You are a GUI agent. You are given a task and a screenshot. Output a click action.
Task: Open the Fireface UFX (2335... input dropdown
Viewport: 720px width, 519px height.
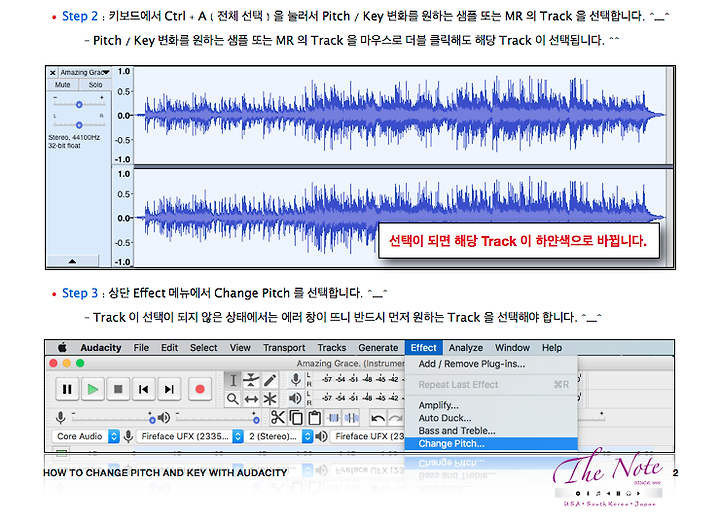pos(191,436)
